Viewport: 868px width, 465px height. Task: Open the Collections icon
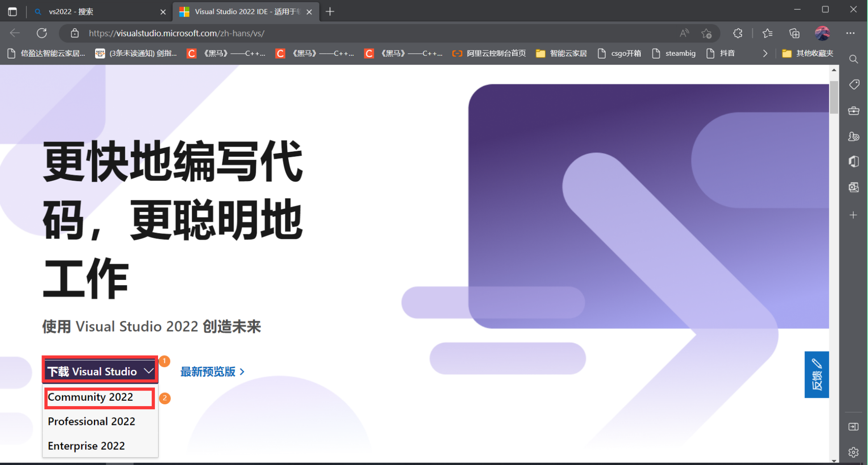pos(794,33)
